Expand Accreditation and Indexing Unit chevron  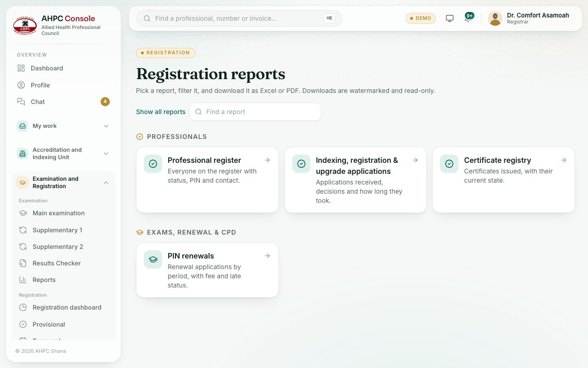(x=106, y=154)
